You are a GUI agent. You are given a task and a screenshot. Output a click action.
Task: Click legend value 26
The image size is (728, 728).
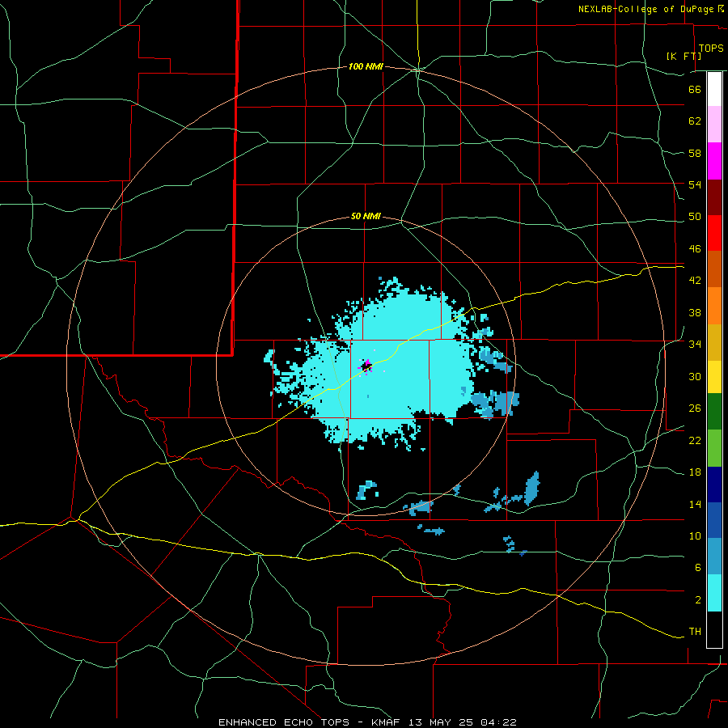tap(695, 408)
